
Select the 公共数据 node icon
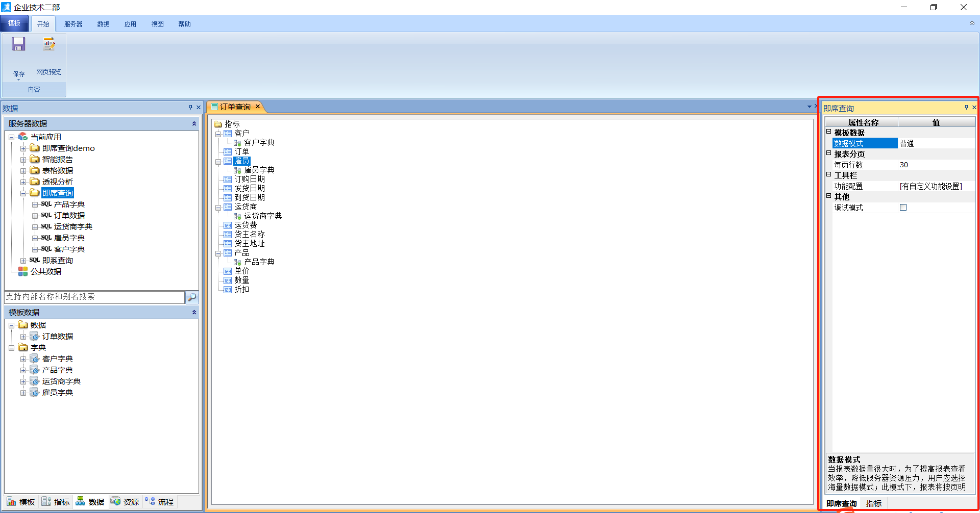(x=23, y=272)
